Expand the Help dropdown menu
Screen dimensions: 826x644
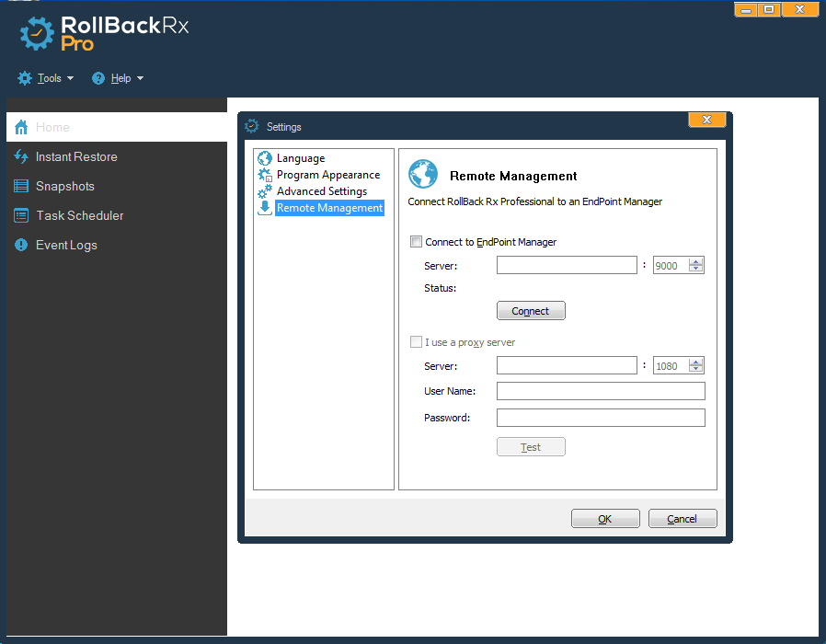tap(118, 78)
